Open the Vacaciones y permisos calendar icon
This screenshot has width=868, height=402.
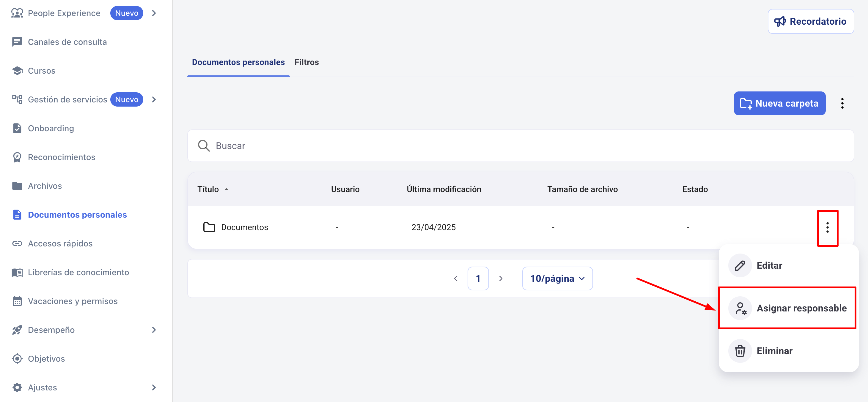click(17, 301)
